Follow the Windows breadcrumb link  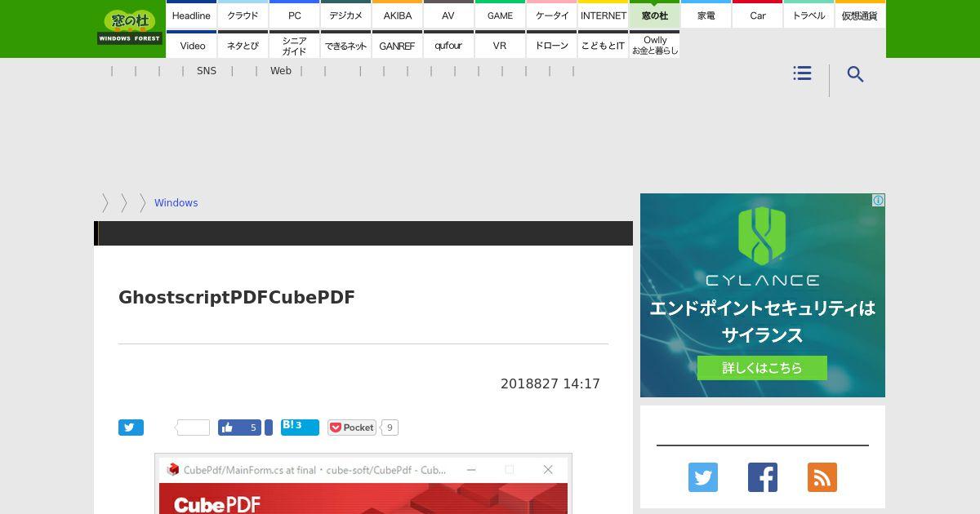point(176,203)
